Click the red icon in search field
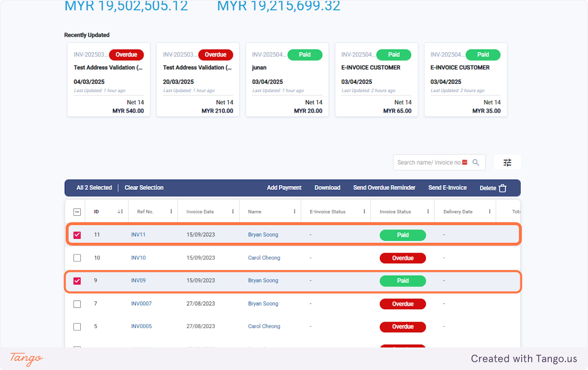 (465, 162)
